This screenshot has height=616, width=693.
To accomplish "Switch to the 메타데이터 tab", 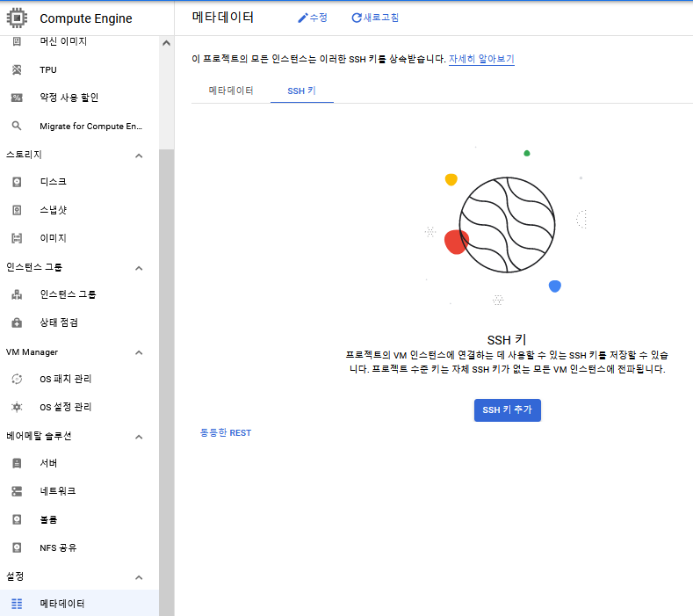I will [x=231, y=91].
